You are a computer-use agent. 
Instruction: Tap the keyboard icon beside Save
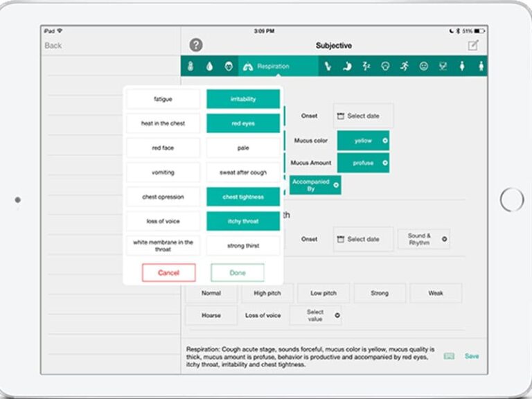point(449,356)
